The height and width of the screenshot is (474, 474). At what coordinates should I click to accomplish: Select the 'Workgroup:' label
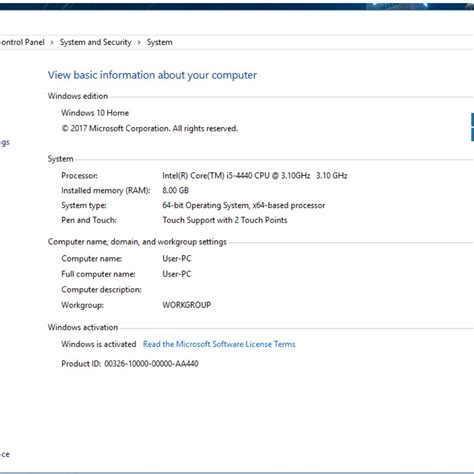tap(82, 305)
